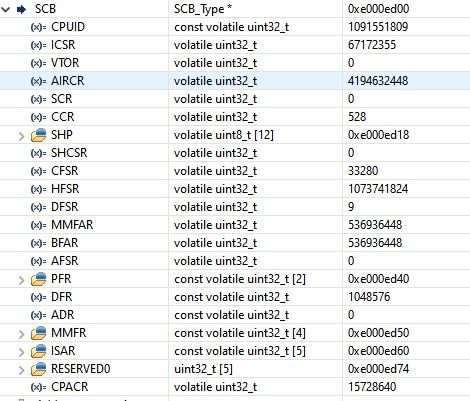470x401 pixels.
Task: Click the ISAR array folder icon
Action: (x=38, y=351)
